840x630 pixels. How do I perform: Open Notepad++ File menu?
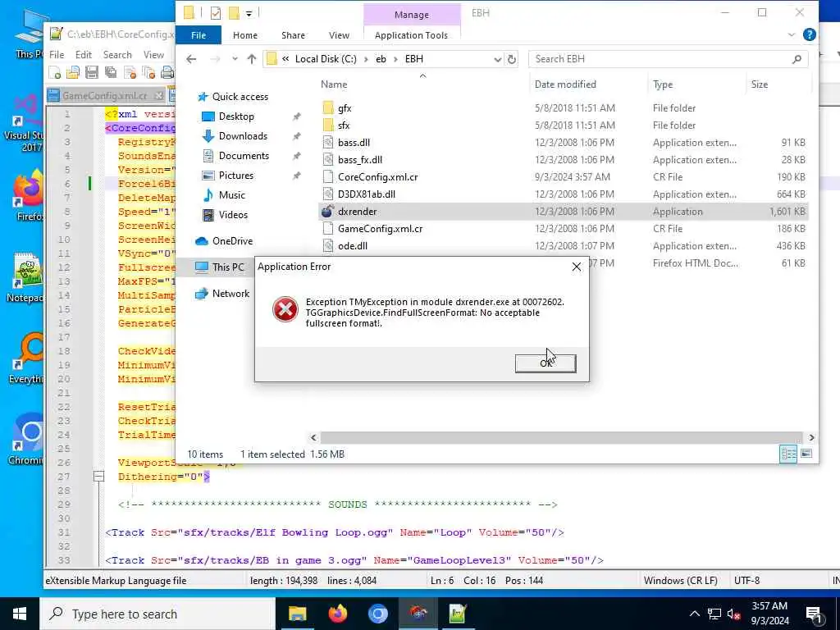pos(57,55)
